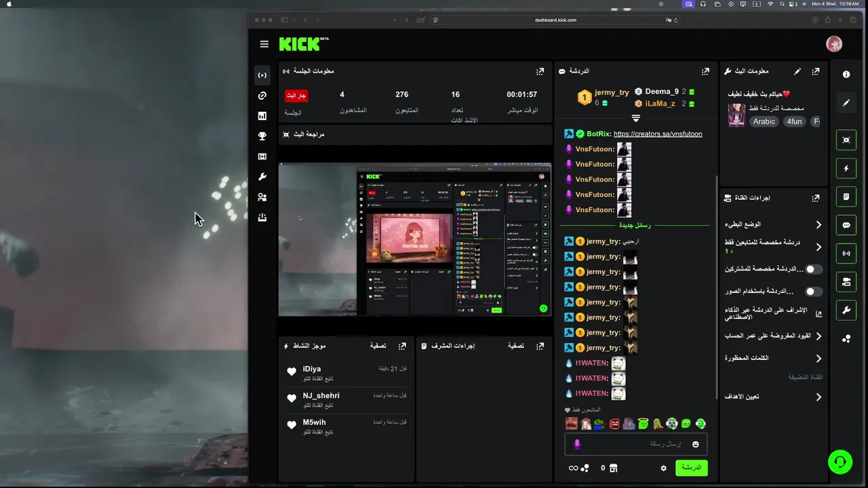
Task: Select the iDiya follower entry
Action: (x=347, y=373)
